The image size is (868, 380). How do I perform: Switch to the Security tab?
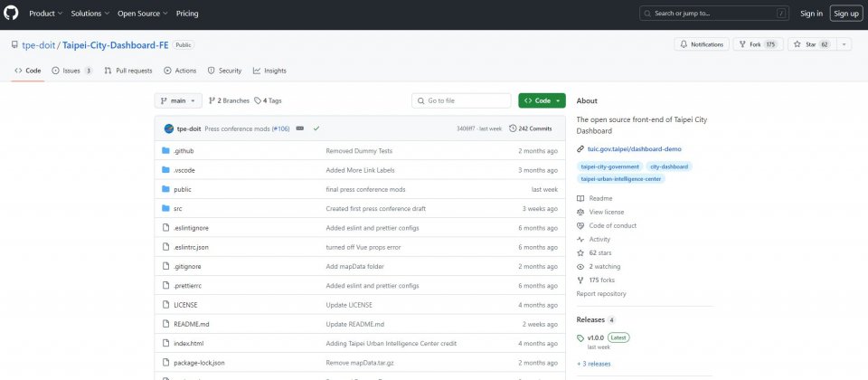225,71
